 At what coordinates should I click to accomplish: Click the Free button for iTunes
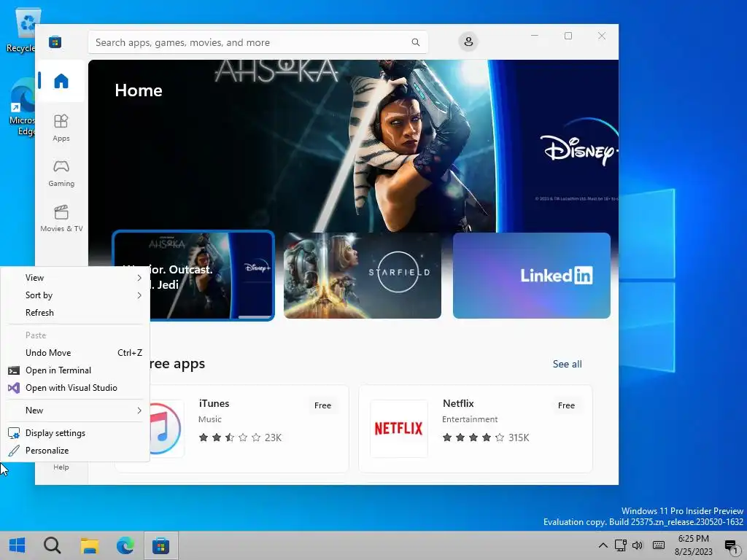click(322, 405)
